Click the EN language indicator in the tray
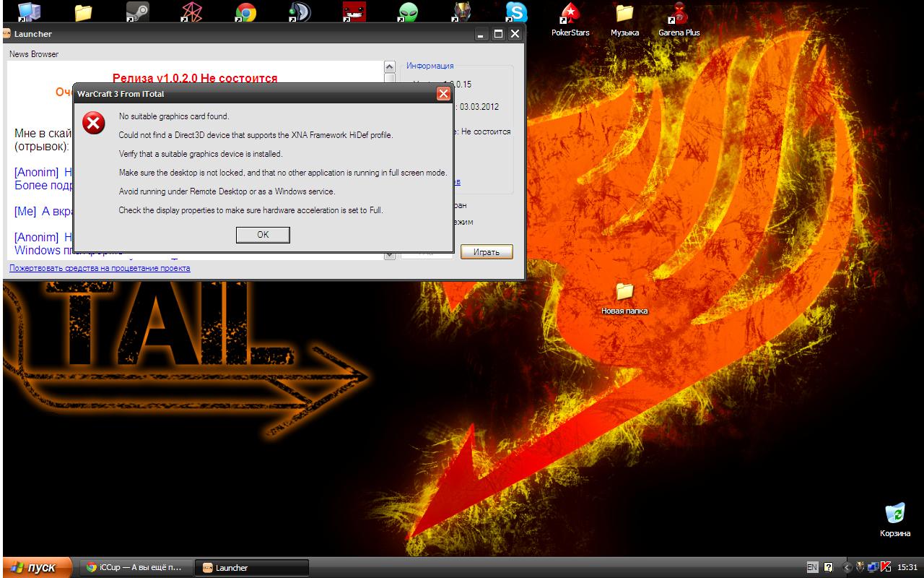Viewport: 924px width, 578px height. pos(812,568)
